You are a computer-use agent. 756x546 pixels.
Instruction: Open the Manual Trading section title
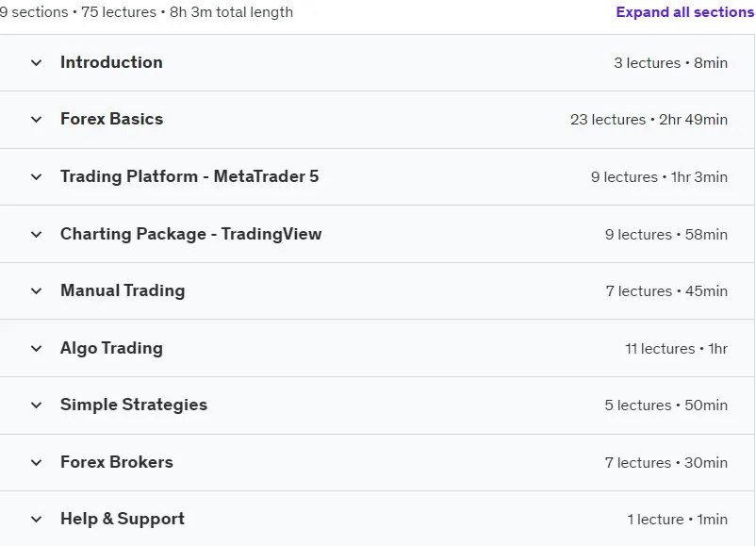(x=123, y=290)
